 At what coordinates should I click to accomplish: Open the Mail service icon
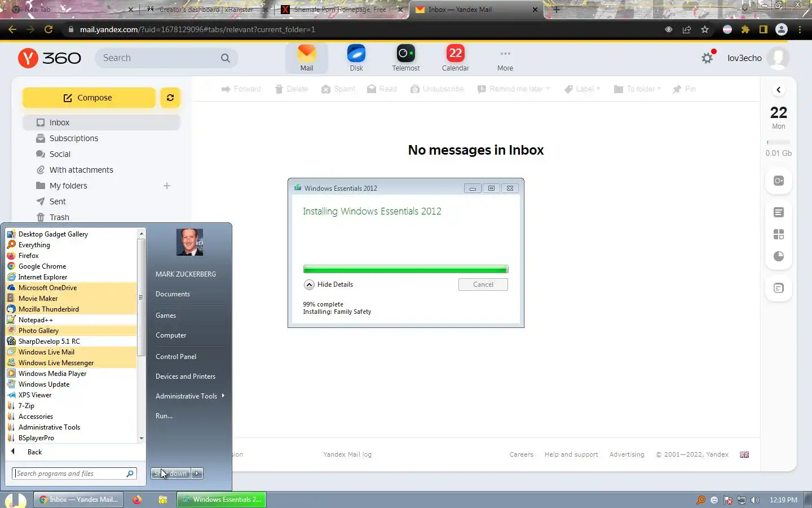tap(306, 58)
